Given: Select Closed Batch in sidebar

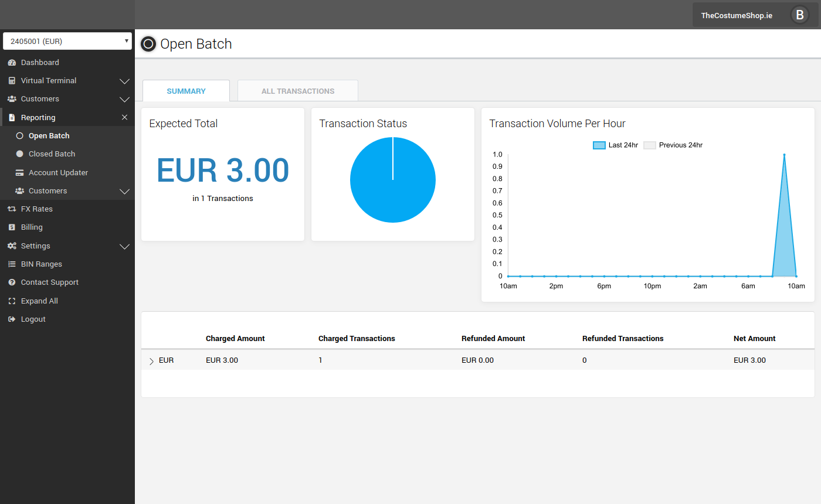Looking at the screenshot, I should (52, 154).
